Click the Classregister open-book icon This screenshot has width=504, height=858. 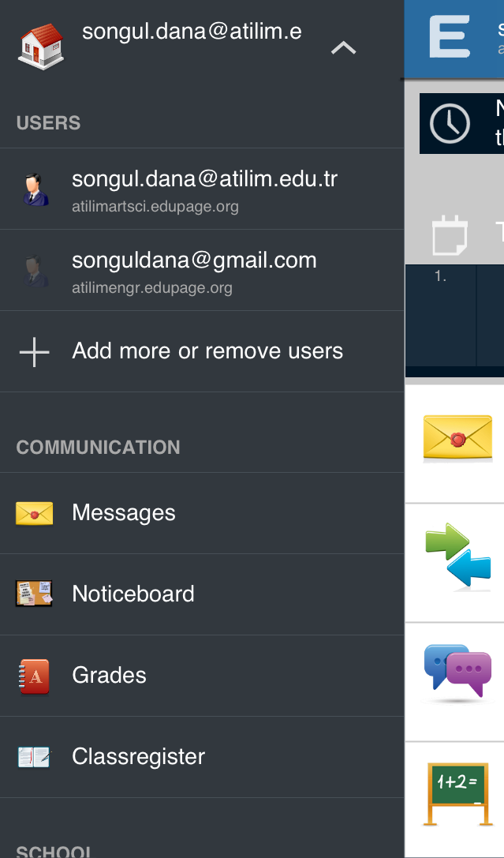34,757
